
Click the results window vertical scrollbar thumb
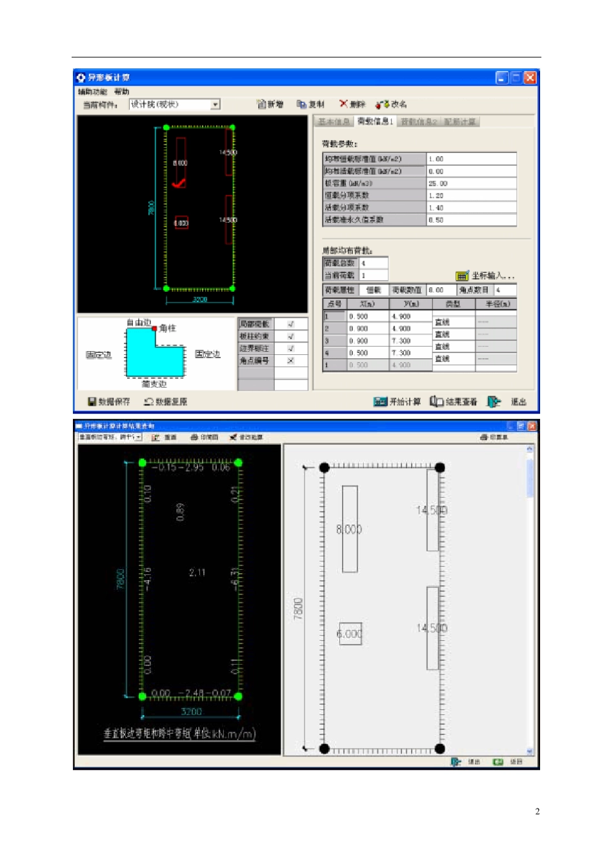(x=530, y=478)
